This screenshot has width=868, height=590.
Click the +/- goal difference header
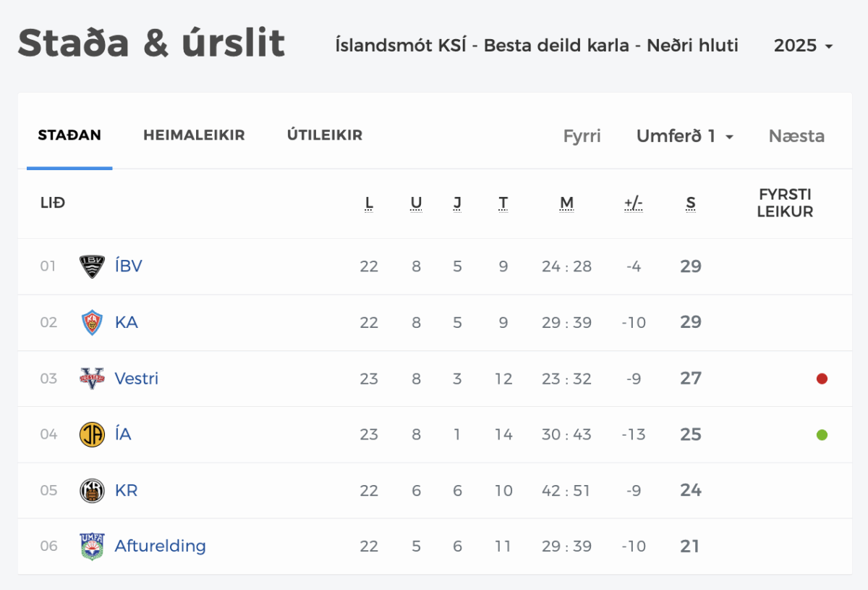634,203
